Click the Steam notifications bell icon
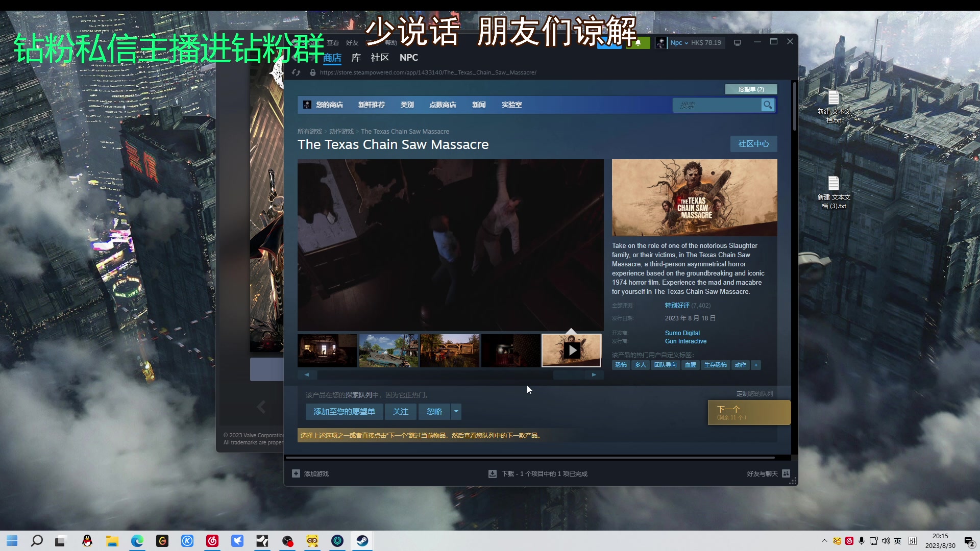980x551 pixels. 638,43
